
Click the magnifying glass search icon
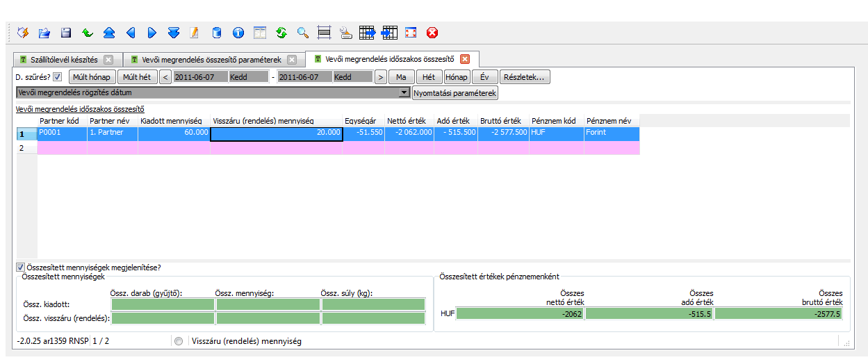302,32
